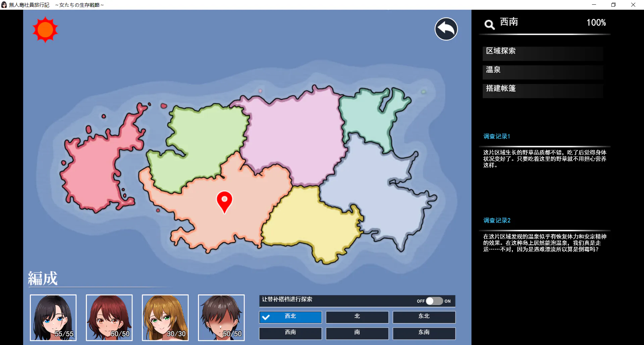Click the red location pin on map

[x=224, y=201]
